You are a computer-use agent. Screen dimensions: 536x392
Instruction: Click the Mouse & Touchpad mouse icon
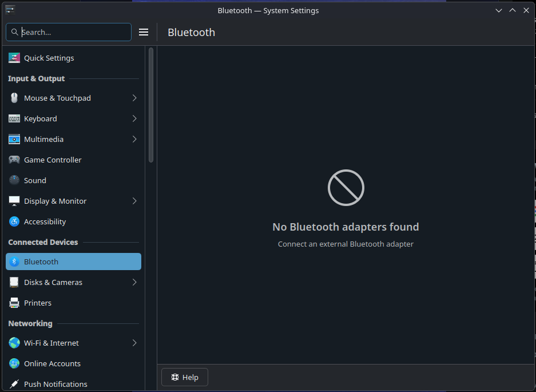pyautogui.click(x=14, y=98)
